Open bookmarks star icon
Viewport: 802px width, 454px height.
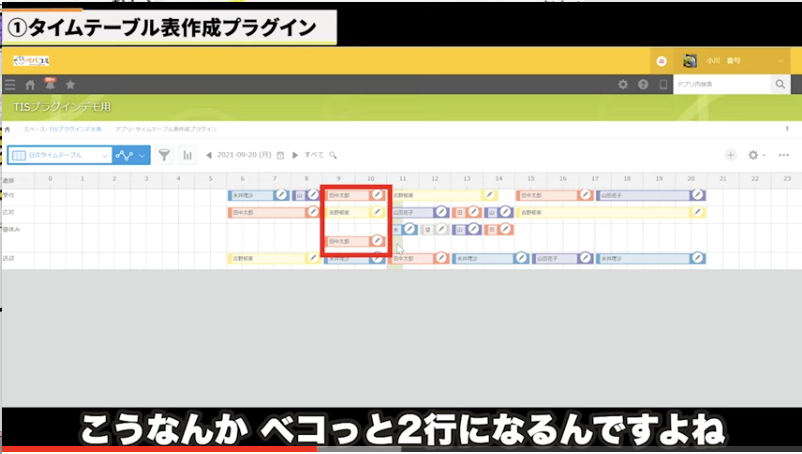(x=70, y=85)
